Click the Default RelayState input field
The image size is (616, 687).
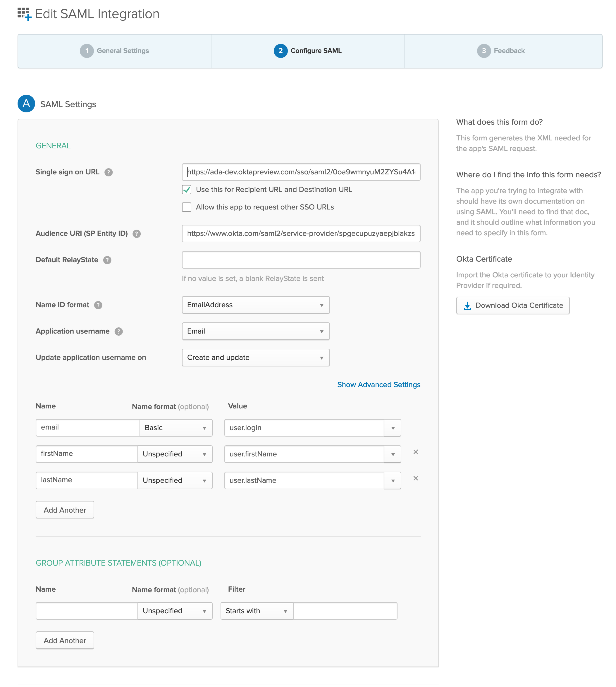301,260
